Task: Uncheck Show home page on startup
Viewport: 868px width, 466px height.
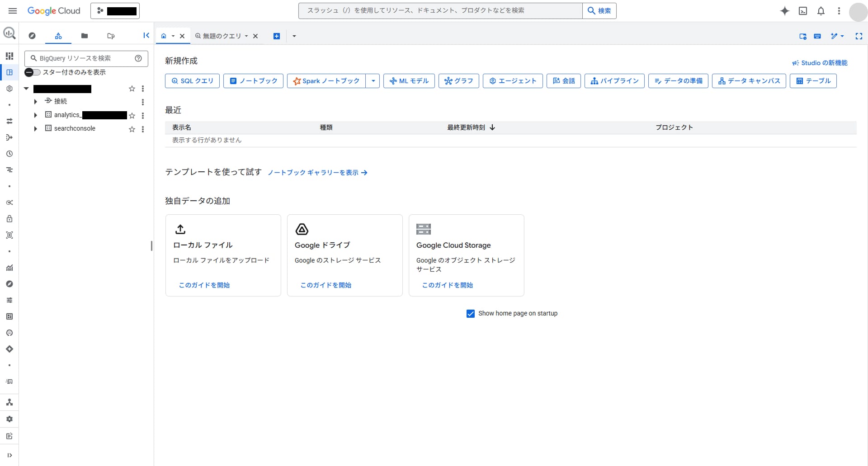Action: coord(471,314)
